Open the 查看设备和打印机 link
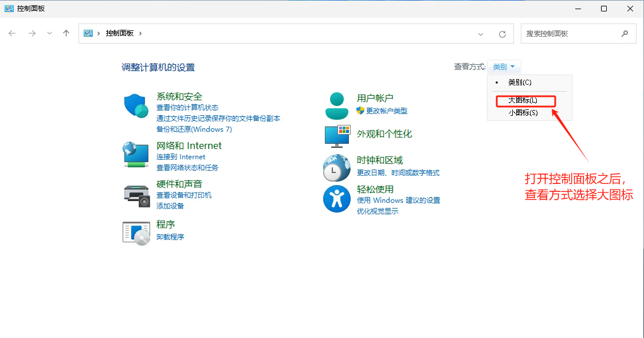 click(x=184, y=195)
